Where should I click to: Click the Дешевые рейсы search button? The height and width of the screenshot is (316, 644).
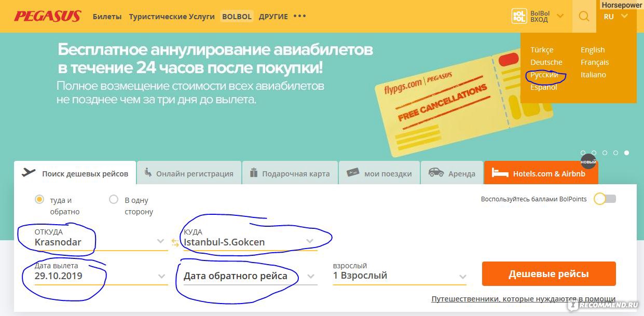[549, 273]
